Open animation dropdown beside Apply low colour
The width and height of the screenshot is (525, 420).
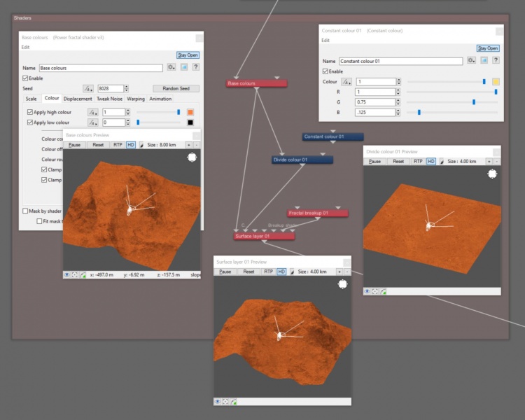point(92,122)
